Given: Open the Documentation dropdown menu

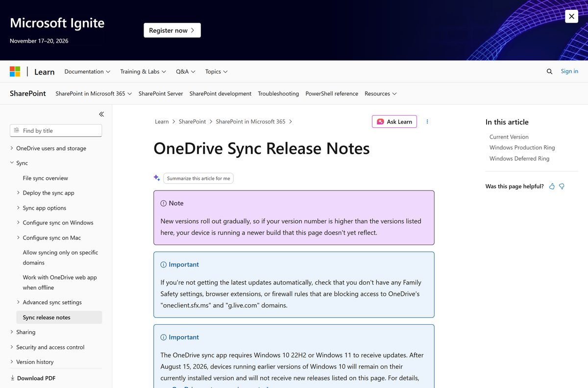Looking at the screenshot, I should tap(87, 72).
